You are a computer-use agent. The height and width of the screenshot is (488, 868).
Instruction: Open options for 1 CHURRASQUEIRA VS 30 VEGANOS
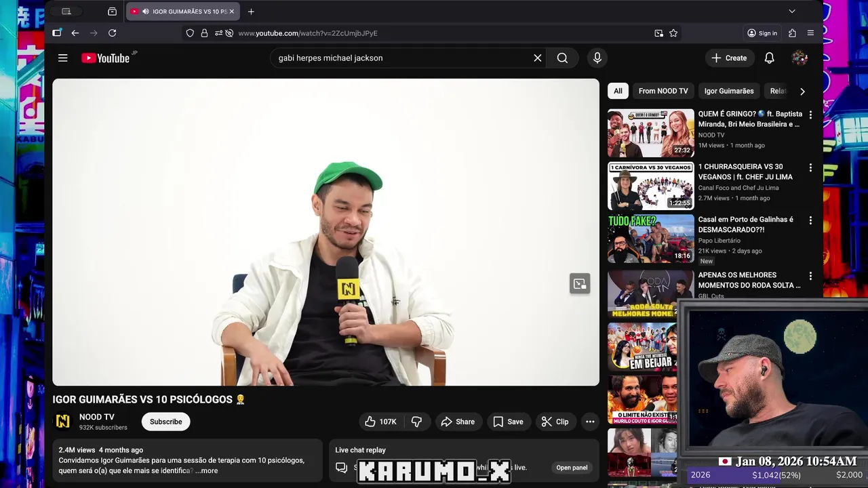tap(810, 167)
